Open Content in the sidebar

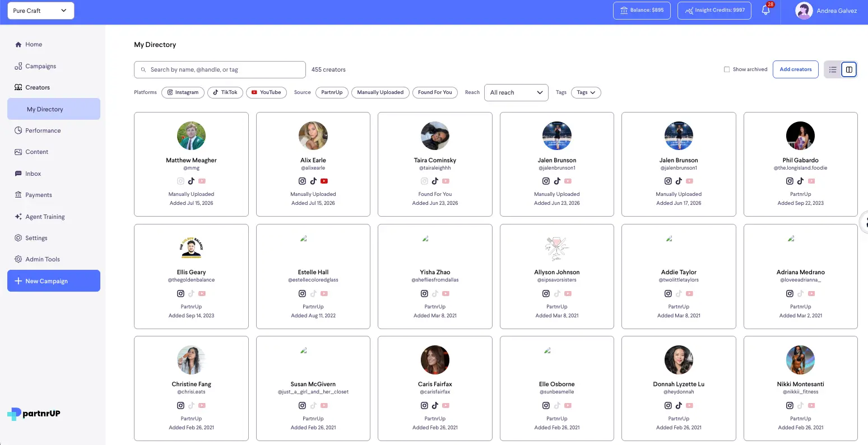pyautogui.click(x=36, y=152)
